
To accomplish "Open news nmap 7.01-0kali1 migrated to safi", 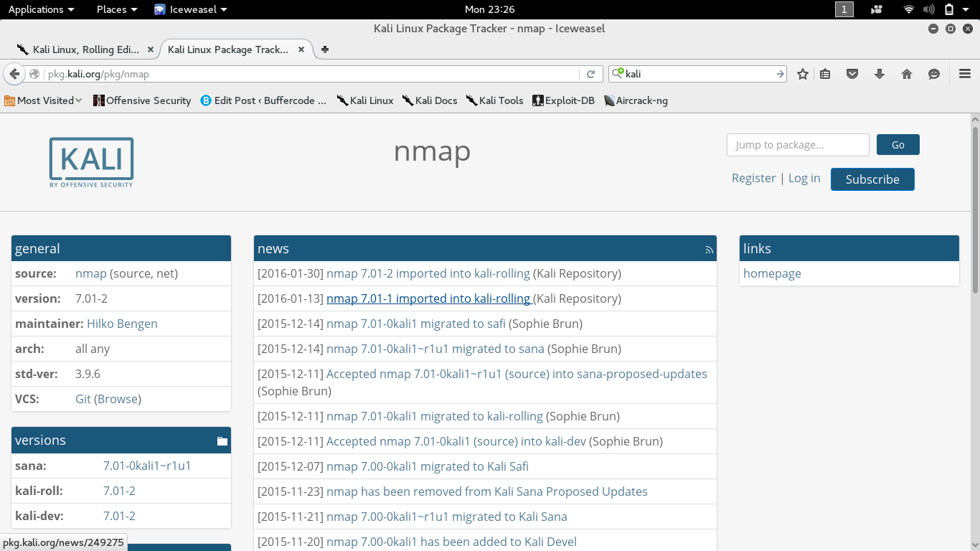I will [416, 324].
